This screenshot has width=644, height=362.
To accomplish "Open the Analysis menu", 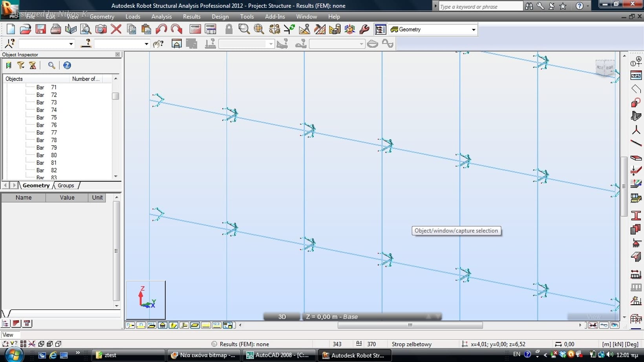I will click(161, 16).
